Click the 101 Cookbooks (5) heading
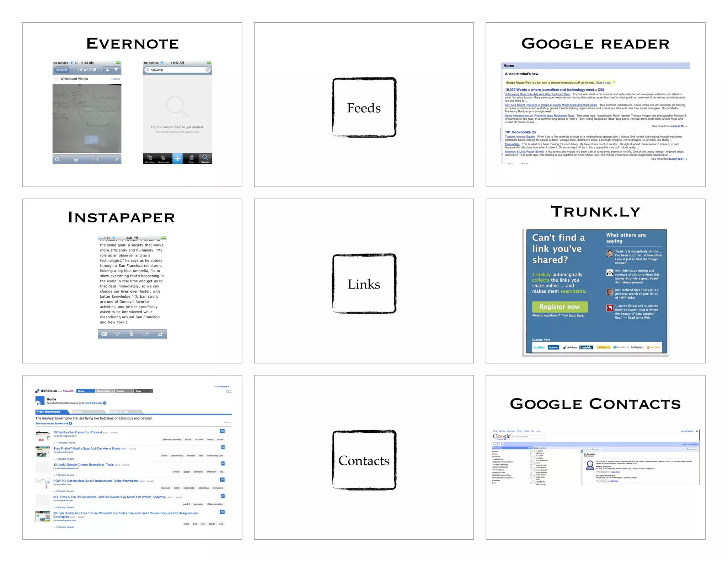The height and width of the screenshot is (562, 728). click(520, 132)
